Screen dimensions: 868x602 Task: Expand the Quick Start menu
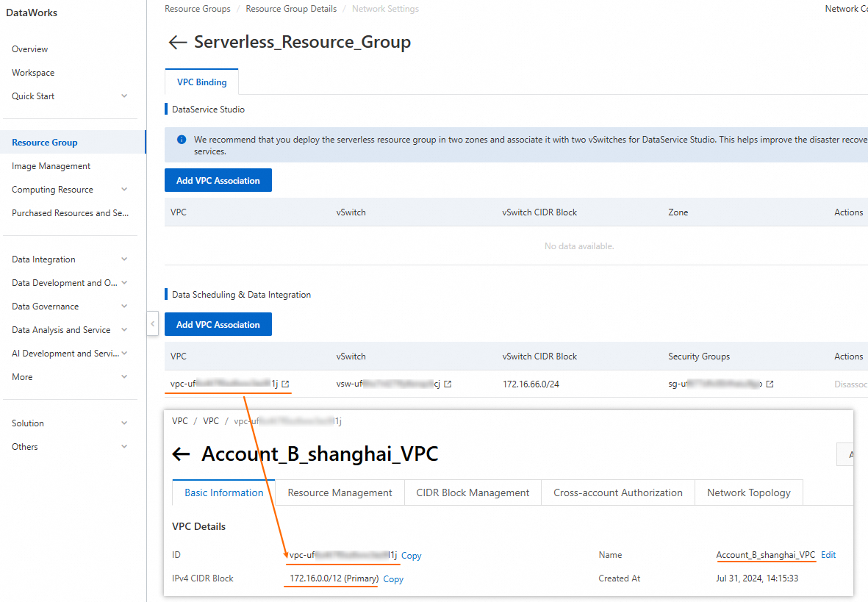click(x=124, y=96)
